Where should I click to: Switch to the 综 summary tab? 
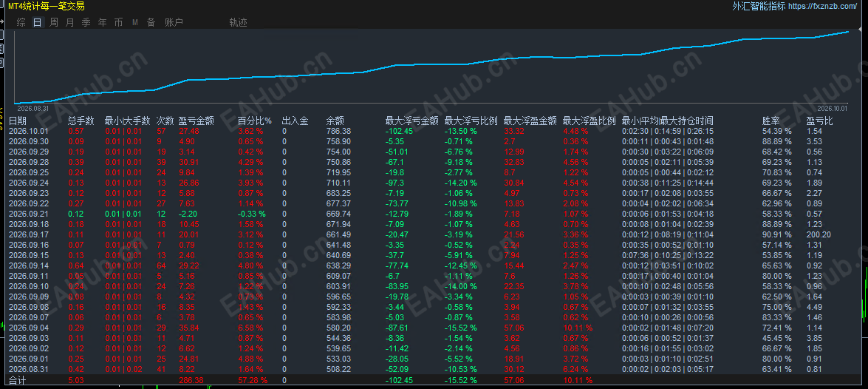[21, 23]
